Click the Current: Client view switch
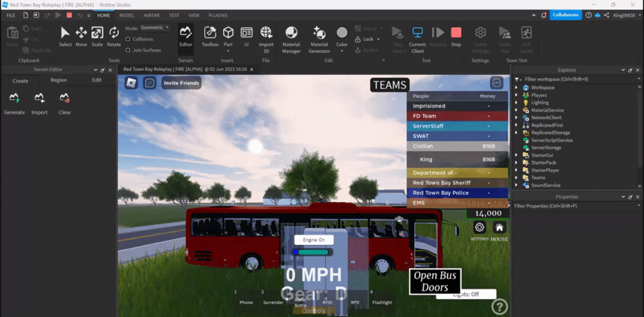The image size is (644, 317). 417,39
